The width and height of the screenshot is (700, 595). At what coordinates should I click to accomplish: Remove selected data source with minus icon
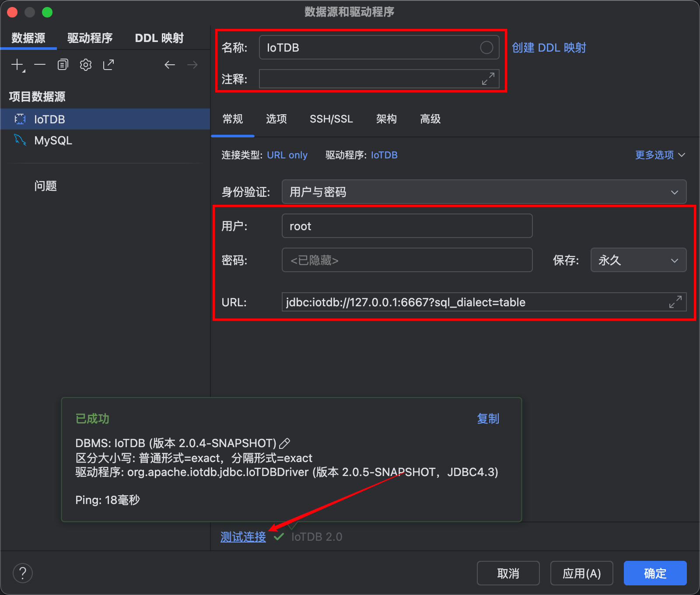40,65
